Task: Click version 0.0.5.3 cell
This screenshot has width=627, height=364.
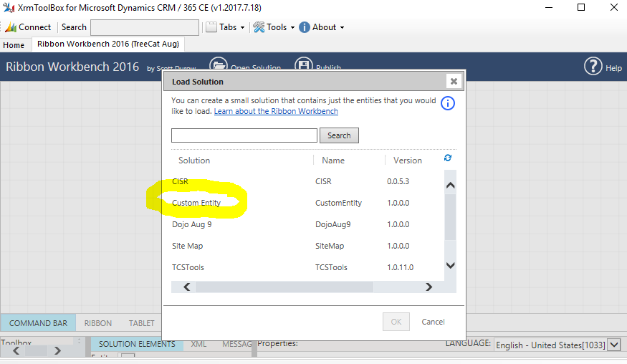Action: tap(398, 181)
